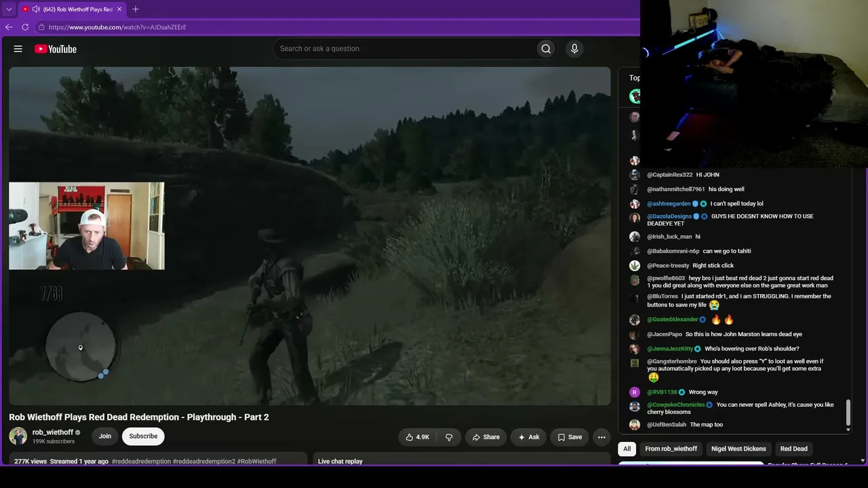The height and width of the screenshot is (488, 868).
Task: Open a new browser tab
Action: pyautogui.click(x=136, y=9)
